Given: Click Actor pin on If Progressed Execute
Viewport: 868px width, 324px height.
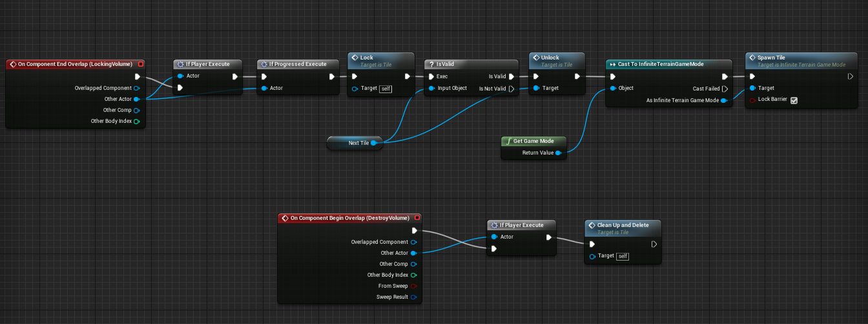Looking at the screenshot, I should point(263,88).
